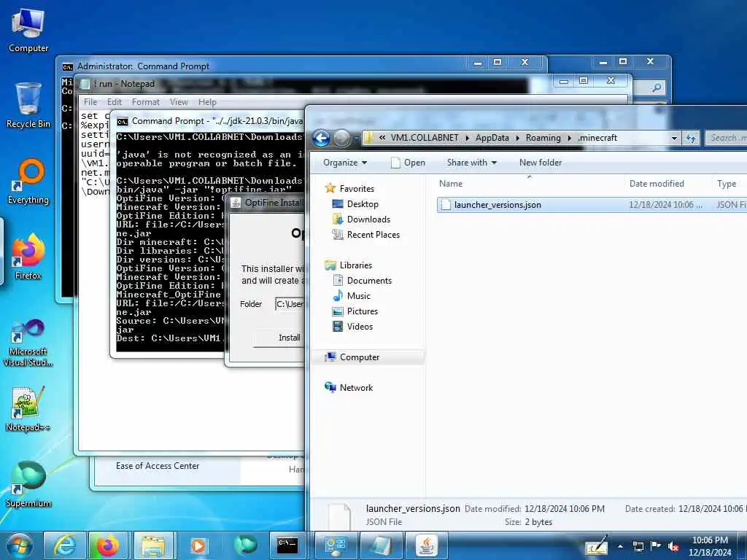Screen dimensions: 747x560
Task: Click the network tray icon
Action: pos(638,547)
